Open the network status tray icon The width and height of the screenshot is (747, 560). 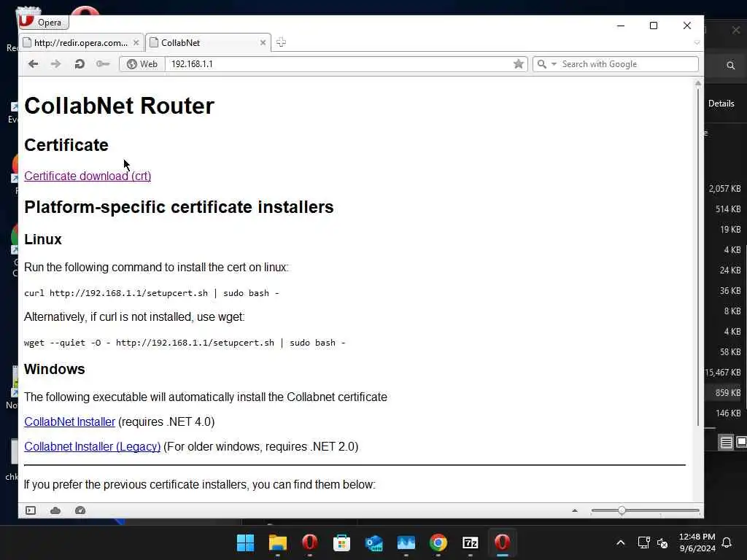coord(643,542)
